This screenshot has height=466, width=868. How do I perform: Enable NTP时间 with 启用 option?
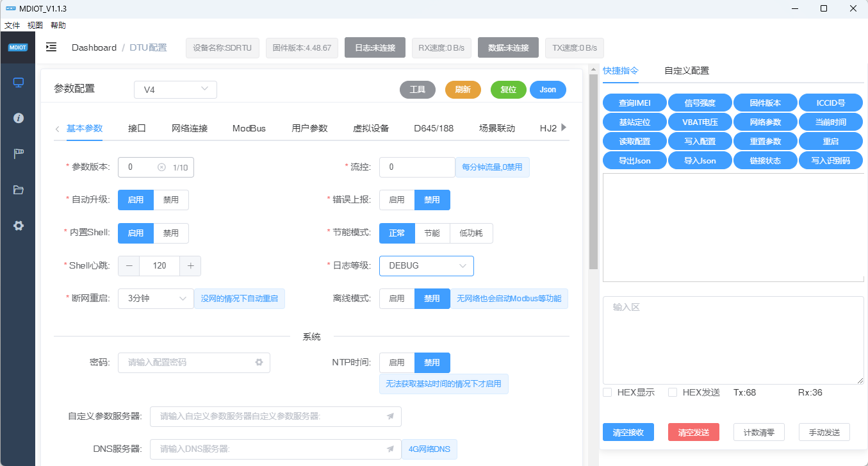[397, 363]
